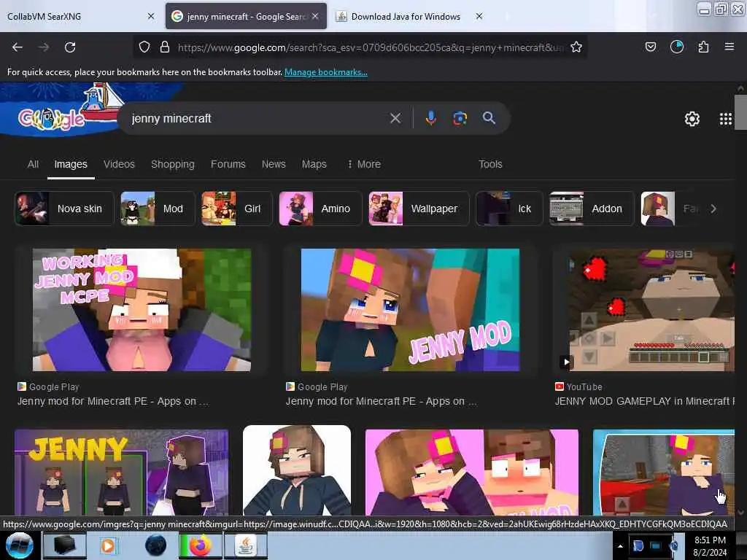This screenshot has height=560, width=747.
Task: Filter by the Nova skin chip
Action: 64,209
